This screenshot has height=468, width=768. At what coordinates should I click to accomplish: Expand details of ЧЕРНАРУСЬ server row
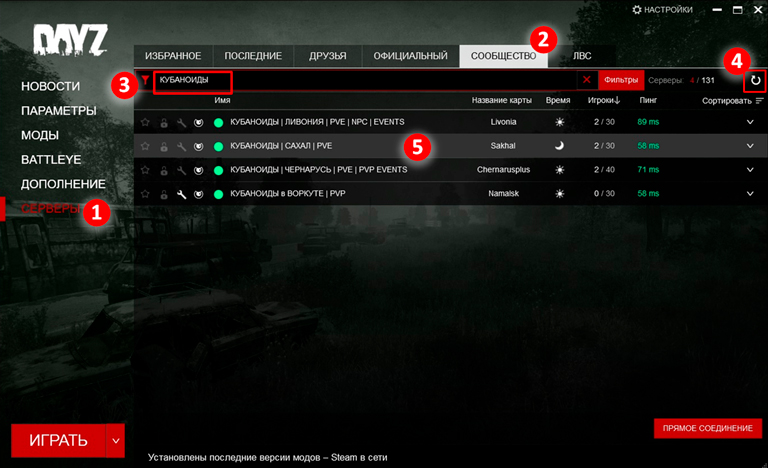pyautogui.click(x=750, y=170)
